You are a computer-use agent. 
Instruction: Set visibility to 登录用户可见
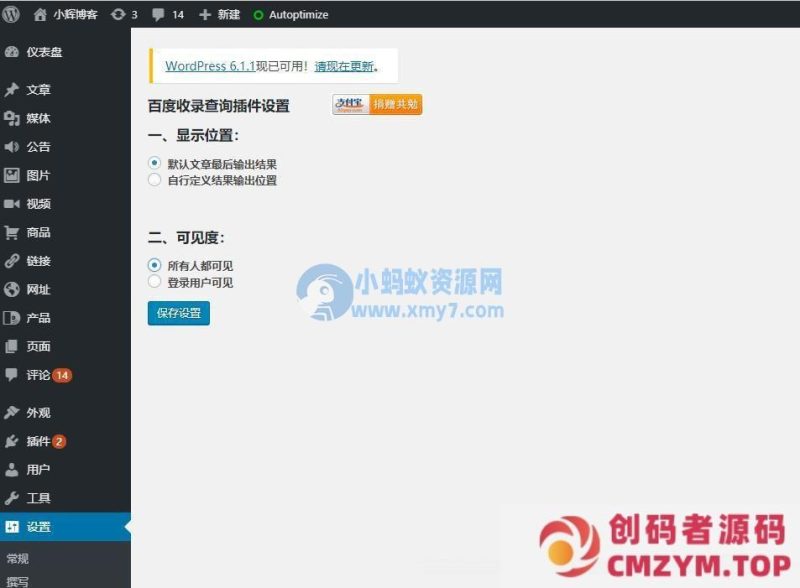(155, 283)
